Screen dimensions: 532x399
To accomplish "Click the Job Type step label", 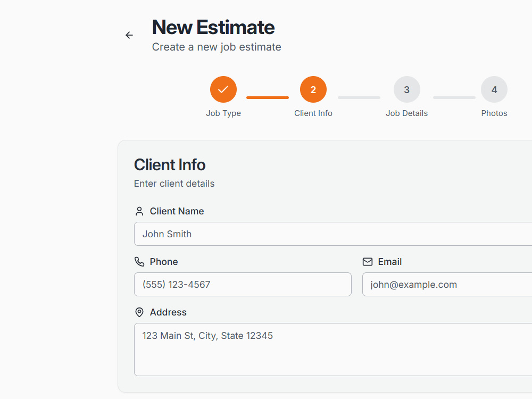I will coord(223,113).
